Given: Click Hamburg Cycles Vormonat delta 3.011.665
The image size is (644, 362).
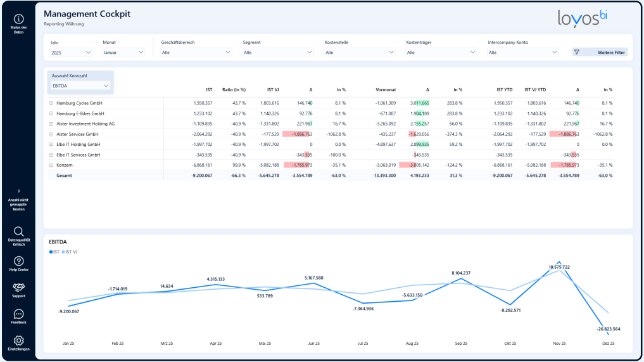Looking at the screenshot, I should tap(419, 103).
